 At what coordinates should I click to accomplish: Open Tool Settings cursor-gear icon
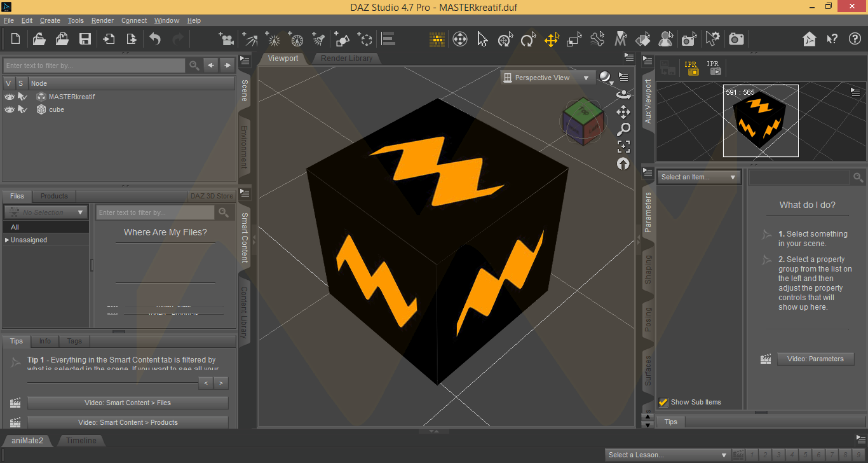713,39
